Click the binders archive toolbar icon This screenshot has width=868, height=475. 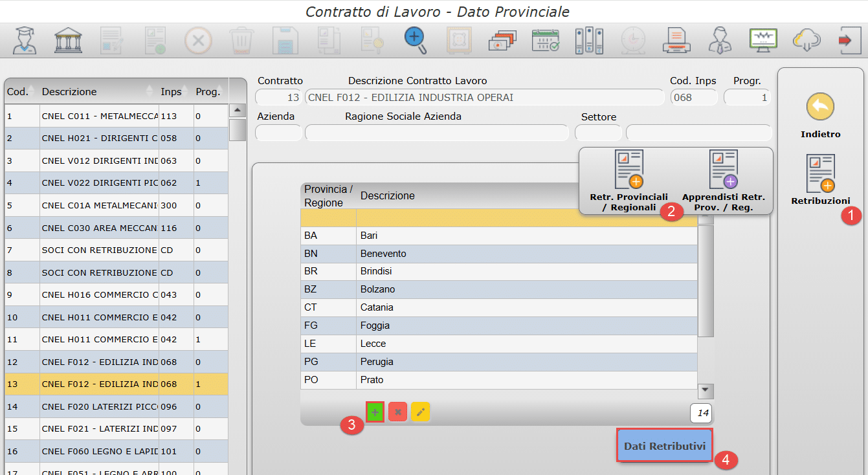(589, 41)
